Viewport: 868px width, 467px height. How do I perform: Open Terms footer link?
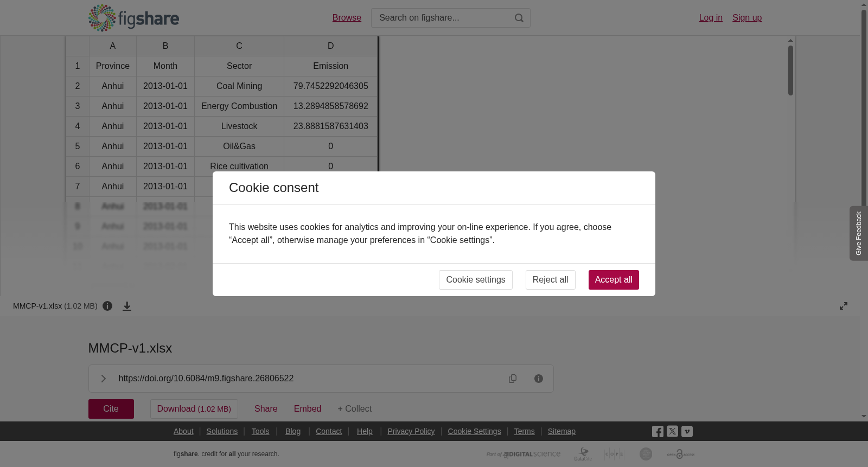(525, 431)
